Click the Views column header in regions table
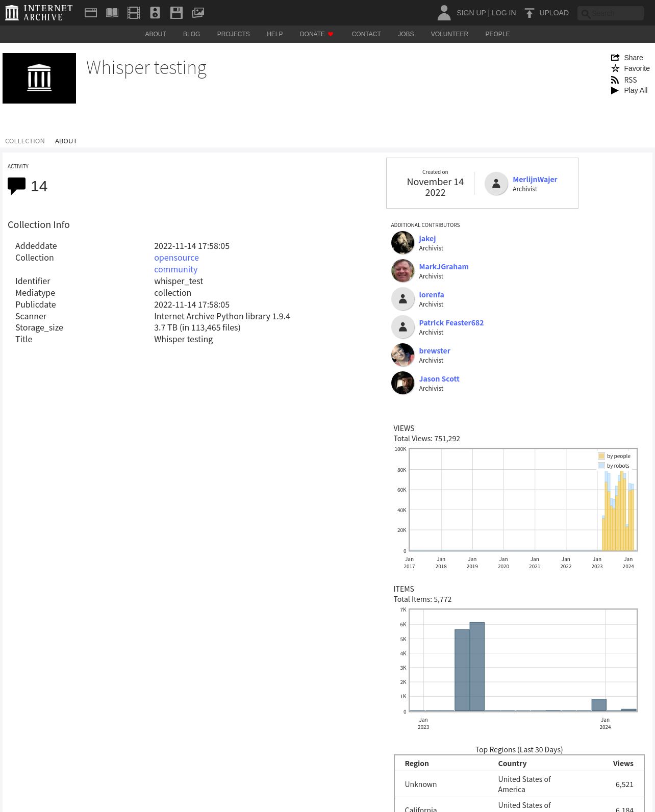The image size is (655, 812). 623,764
